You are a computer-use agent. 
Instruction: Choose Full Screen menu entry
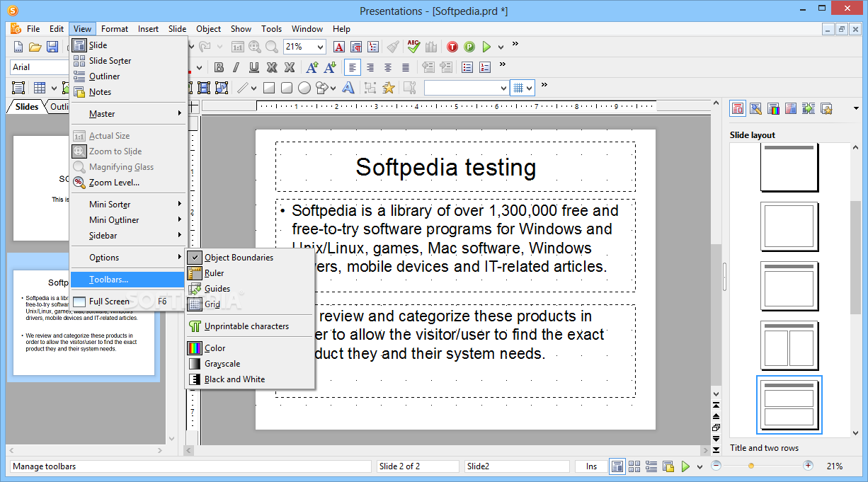pyautogui.click(x=128, y=302)
